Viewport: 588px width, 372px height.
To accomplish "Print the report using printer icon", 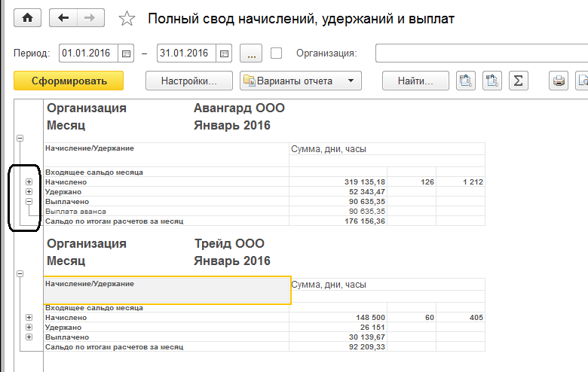I will (x=559, y=81).
